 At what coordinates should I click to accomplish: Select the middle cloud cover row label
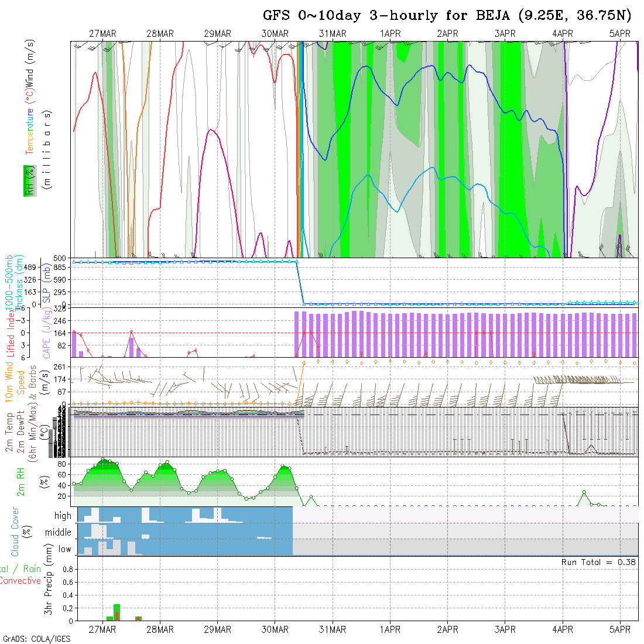coord(58,532)
